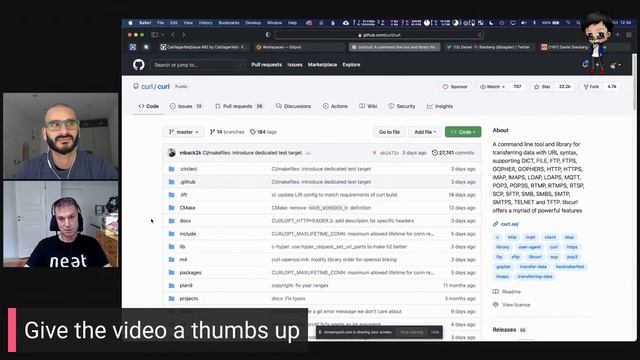
Task: Open the .github folder
Action: [x=187, y=182]
